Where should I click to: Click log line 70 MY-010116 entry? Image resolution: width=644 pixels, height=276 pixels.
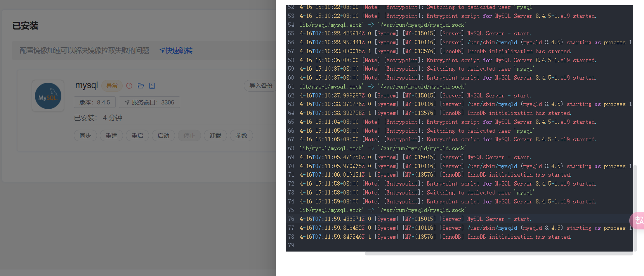465,166
